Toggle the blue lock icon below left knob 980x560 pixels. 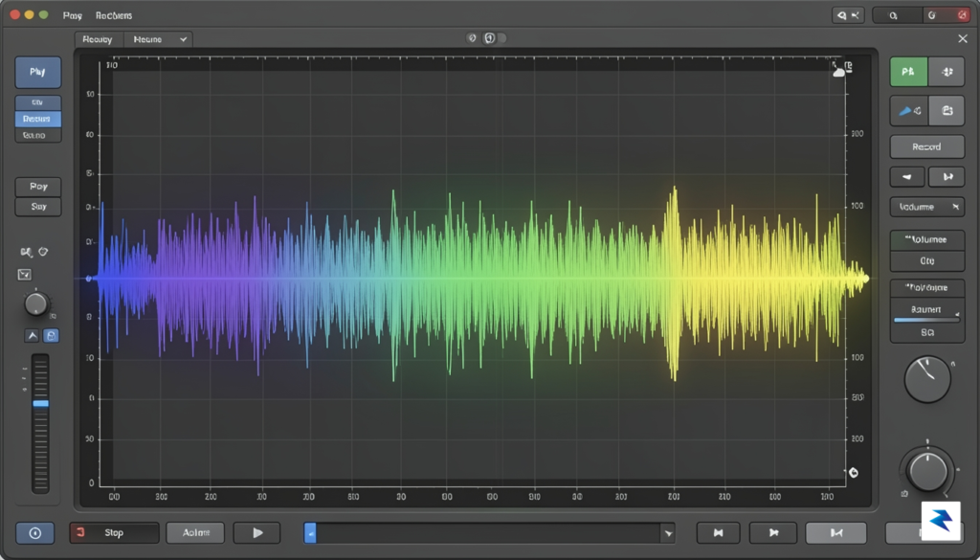pyautogui.click(x=52, y=336)
